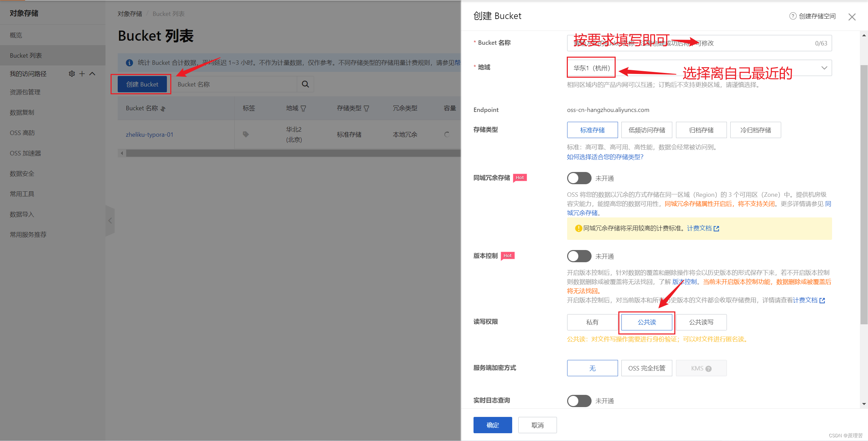Collapse the 我的访问路径 section chevron
This screenshot has height=441, width=868.
[92, 74]
